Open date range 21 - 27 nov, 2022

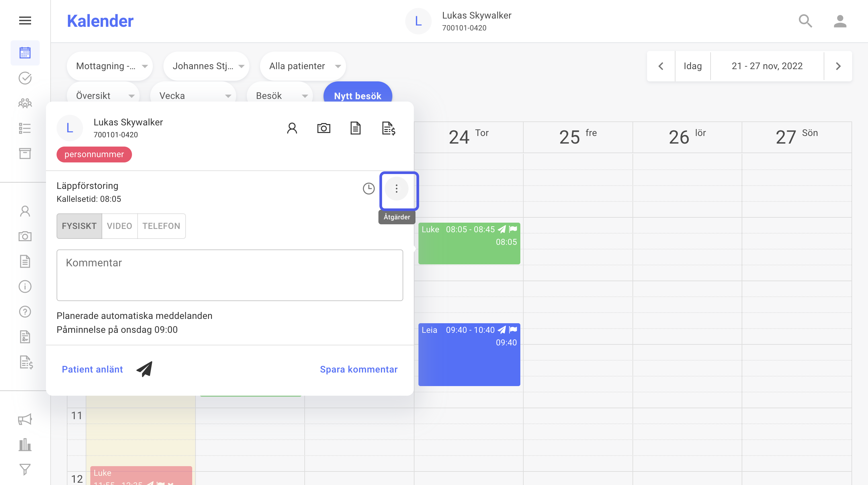(x=767, y=66)
